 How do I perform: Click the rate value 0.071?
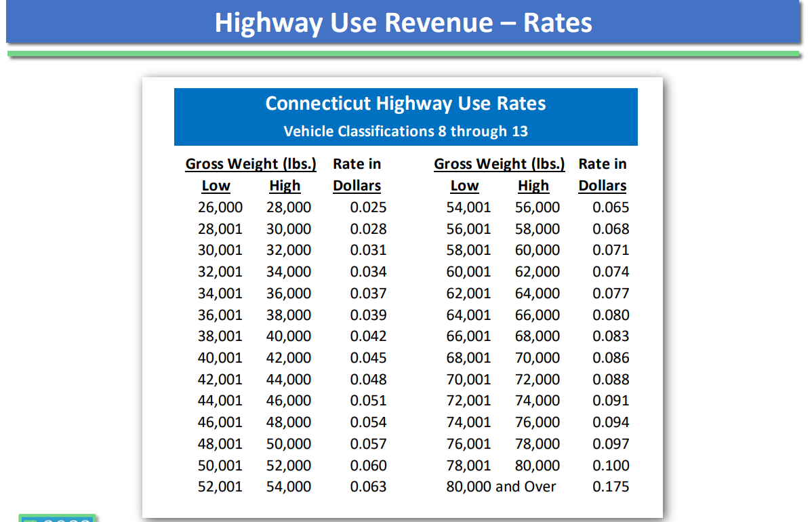tap(611, 250)
